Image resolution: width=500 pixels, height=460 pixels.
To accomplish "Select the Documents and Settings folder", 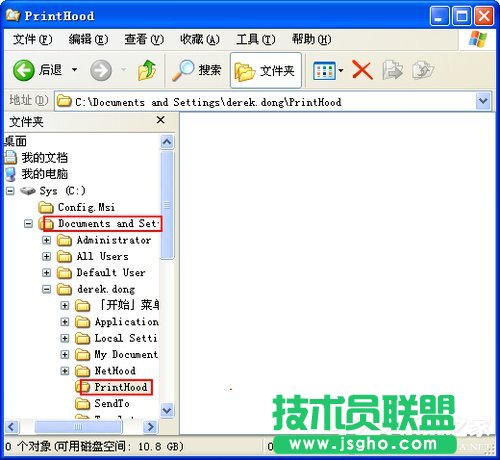I will [109, 223].
